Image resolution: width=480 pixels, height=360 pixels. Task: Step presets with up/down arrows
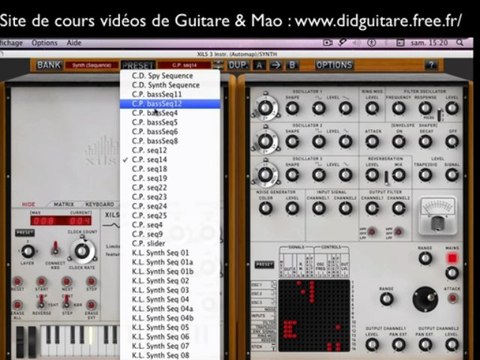[219, 65]
